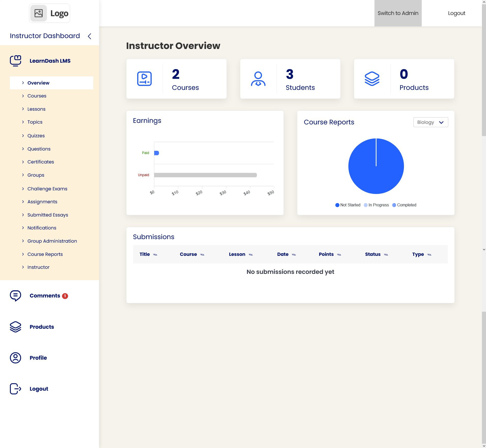Sort submissions by Type arrow icon

pyautogui.click(x=429, y=255)
